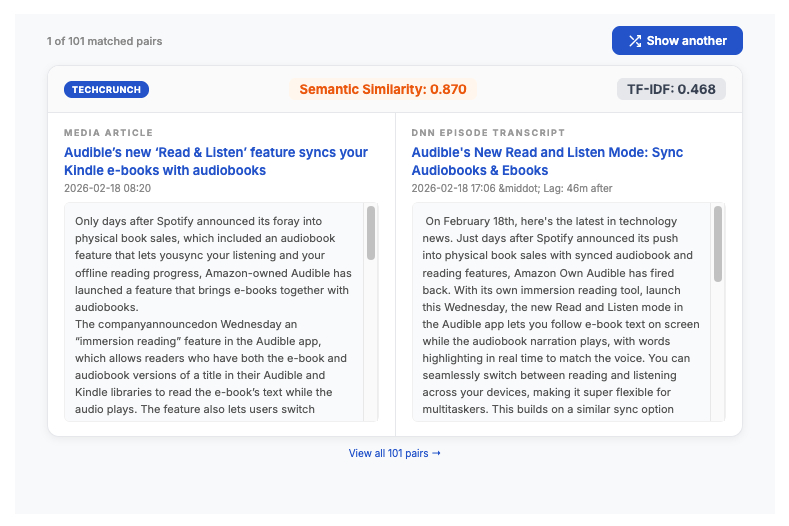This screenshot has height=526, width=789.
Task: Click the shuffle icon beside Show another
Action: (635, 41)
